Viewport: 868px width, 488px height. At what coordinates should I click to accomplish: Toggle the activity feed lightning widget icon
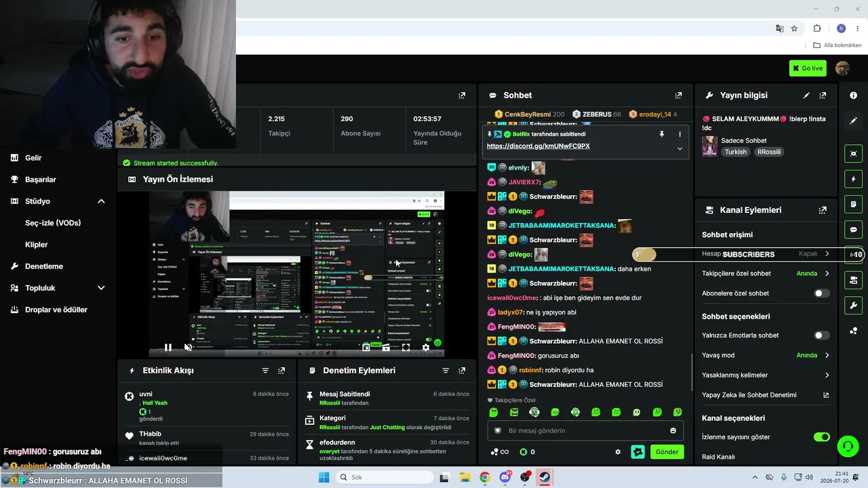853,179
